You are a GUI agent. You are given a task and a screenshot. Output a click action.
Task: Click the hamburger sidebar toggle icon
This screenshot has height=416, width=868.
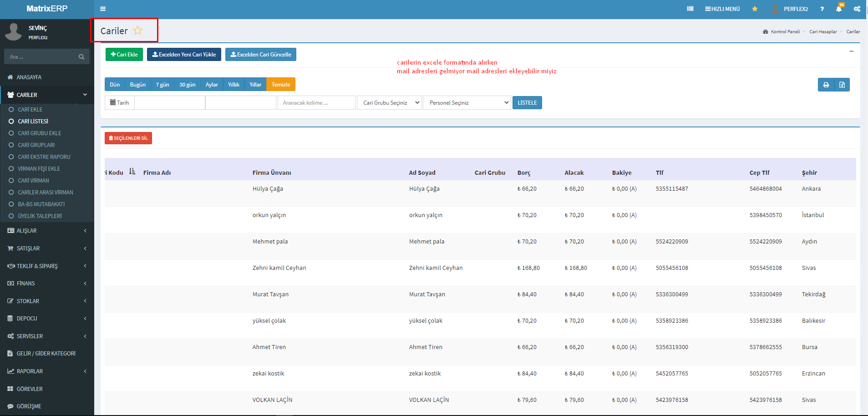click(103, 9)
